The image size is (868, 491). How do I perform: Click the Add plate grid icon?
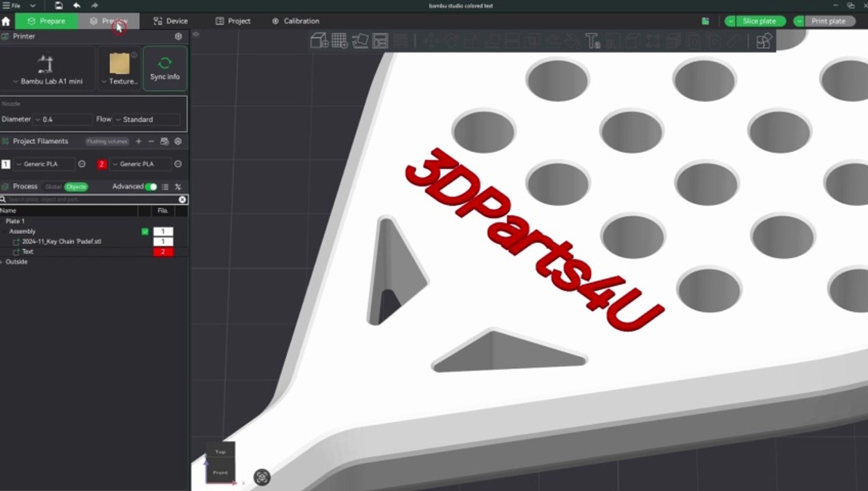pos(340,41)
